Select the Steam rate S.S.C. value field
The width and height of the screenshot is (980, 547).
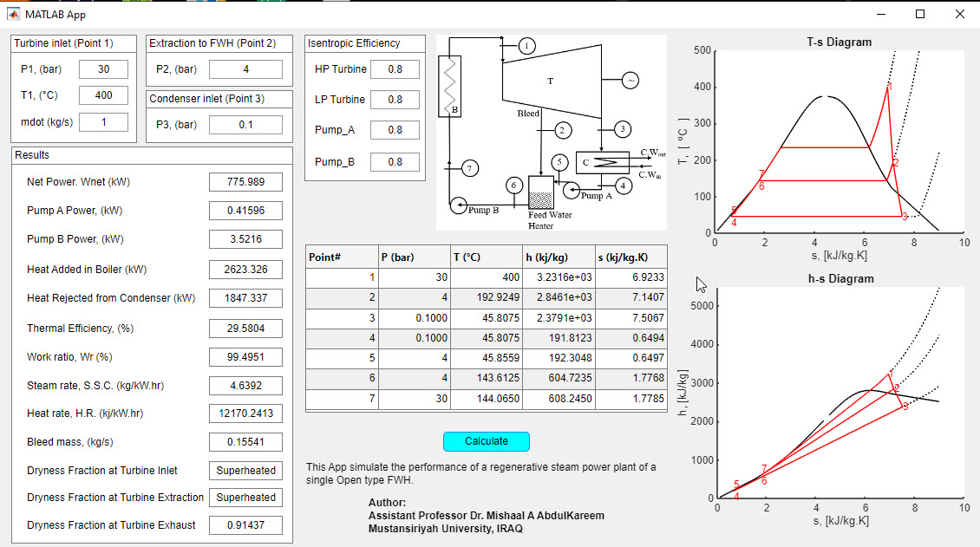click(x=245, y=386)
